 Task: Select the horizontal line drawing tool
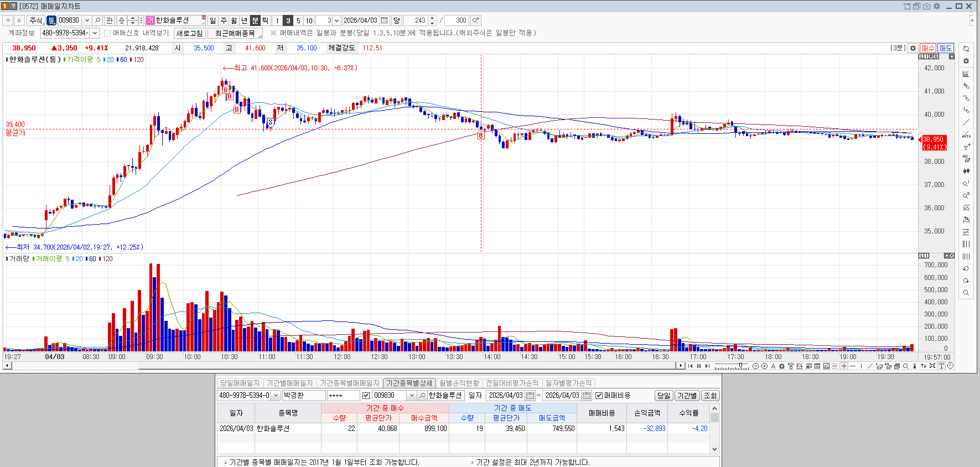pos(966,98)
